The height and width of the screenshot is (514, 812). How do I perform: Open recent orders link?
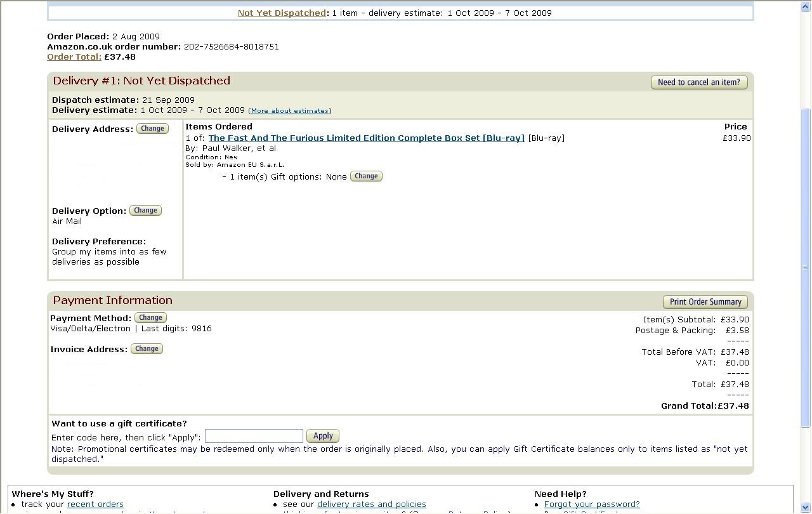tap(95, 504)
